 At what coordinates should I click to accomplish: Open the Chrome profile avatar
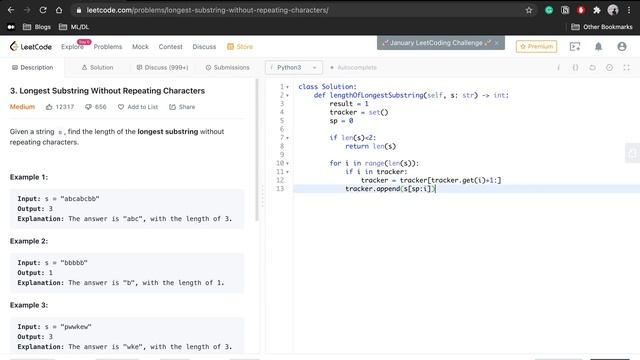(613, 10)
